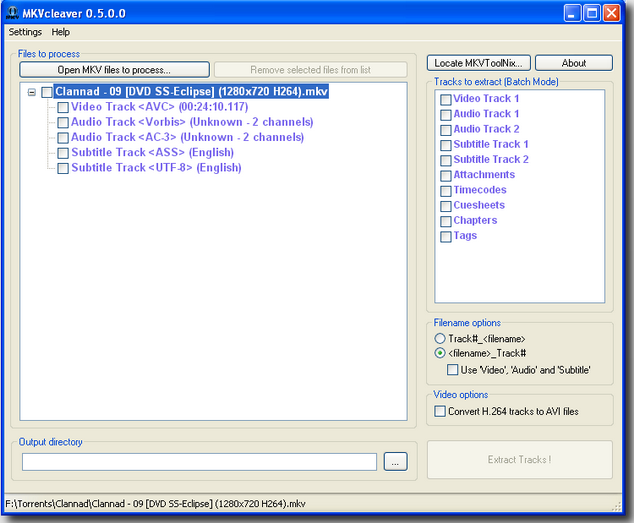Select Audio Track <AC-3> row text
The height and width of the screenshot is (523, 634).
pos(187,137)
